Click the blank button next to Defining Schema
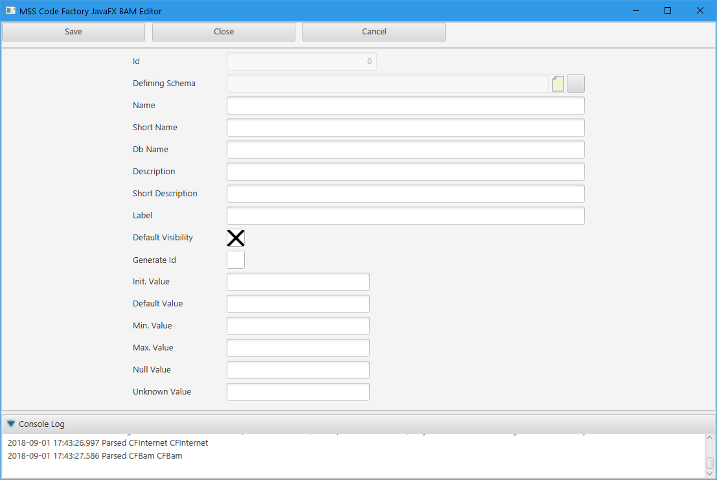 pyautogui.click(x=576, y=84)
